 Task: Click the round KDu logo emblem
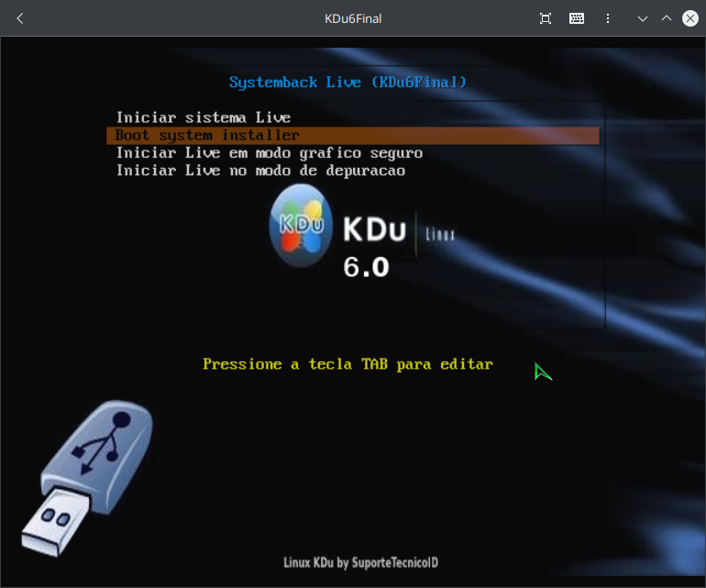coord(300,226)
